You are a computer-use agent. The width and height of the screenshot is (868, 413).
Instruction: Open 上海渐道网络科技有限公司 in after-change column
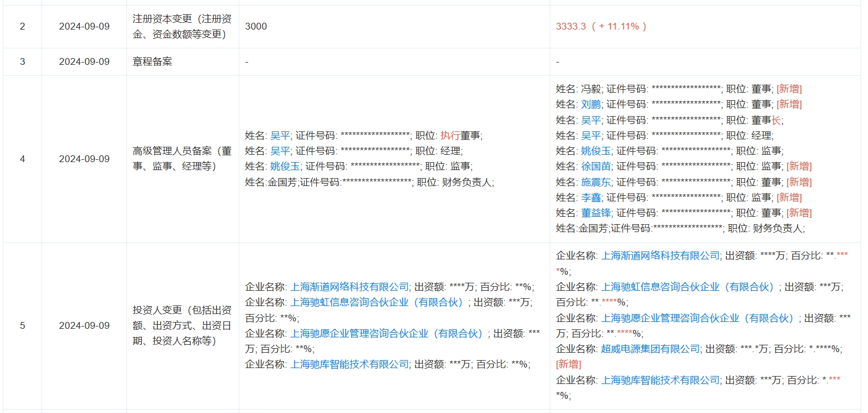pos(661,256)
